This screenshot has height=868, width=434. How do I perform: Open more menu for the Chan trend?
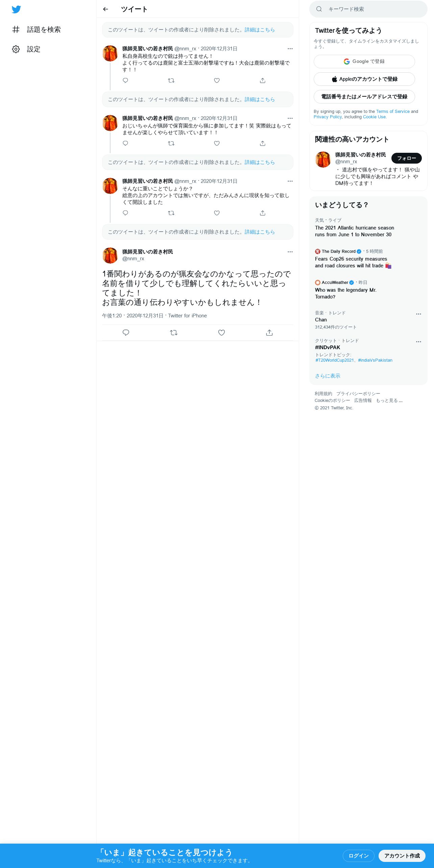418,314
